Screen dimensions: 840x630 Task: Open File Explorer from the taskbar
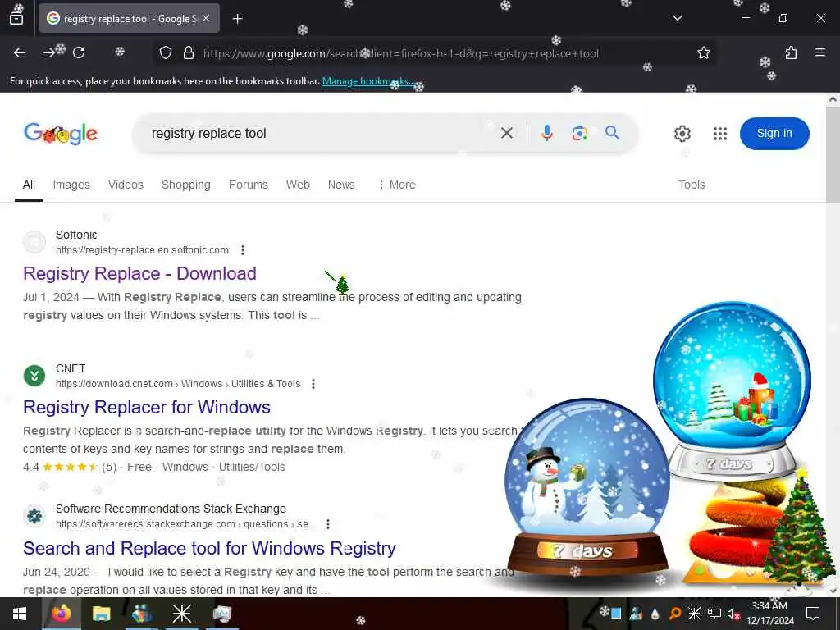pyautogui.click(x=101, y=614)
